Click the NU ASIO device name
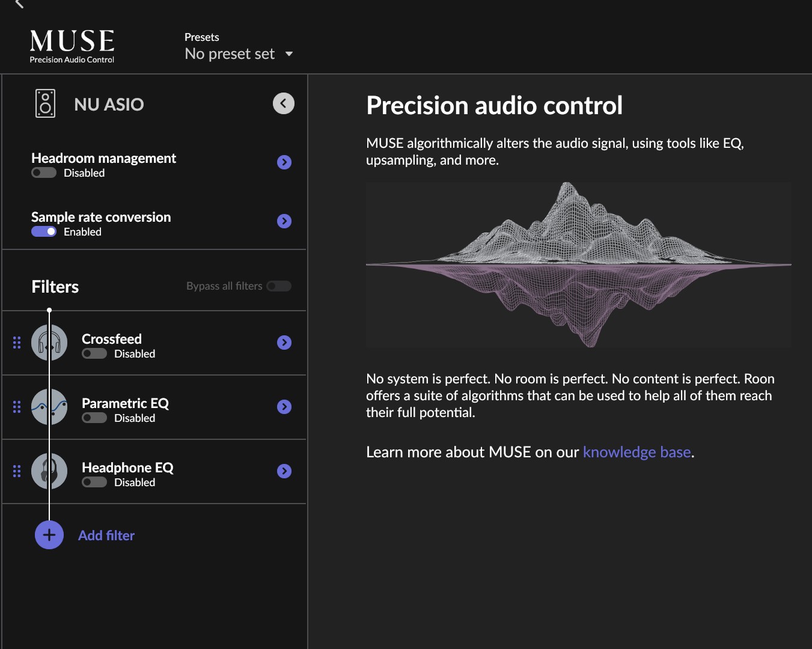 coord(109,105)
